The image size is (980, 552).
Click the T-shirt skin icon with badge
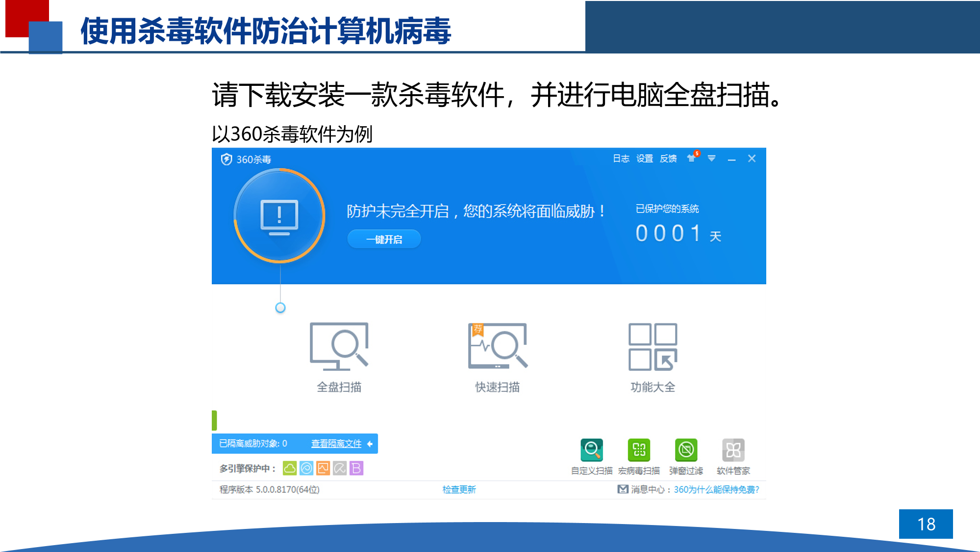click(692, 158)
